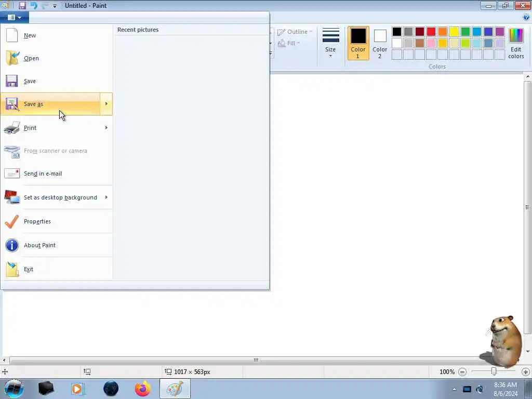Click the zoom slider handle

[x=494, y=372]
